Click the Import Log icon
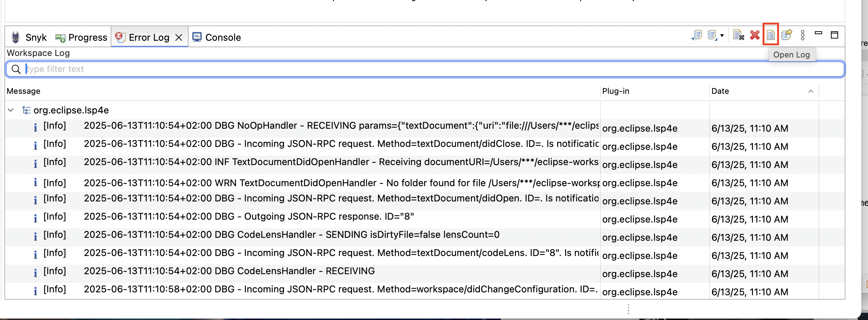The width and height of the screenshot is (868, 320). pos(712,35)
